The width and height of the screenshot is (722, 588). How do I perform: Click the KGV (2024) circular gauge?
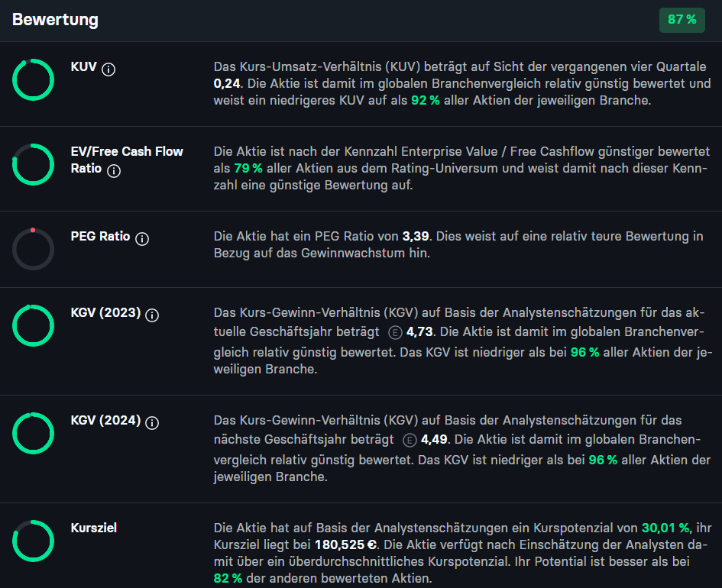click(33, 433)
